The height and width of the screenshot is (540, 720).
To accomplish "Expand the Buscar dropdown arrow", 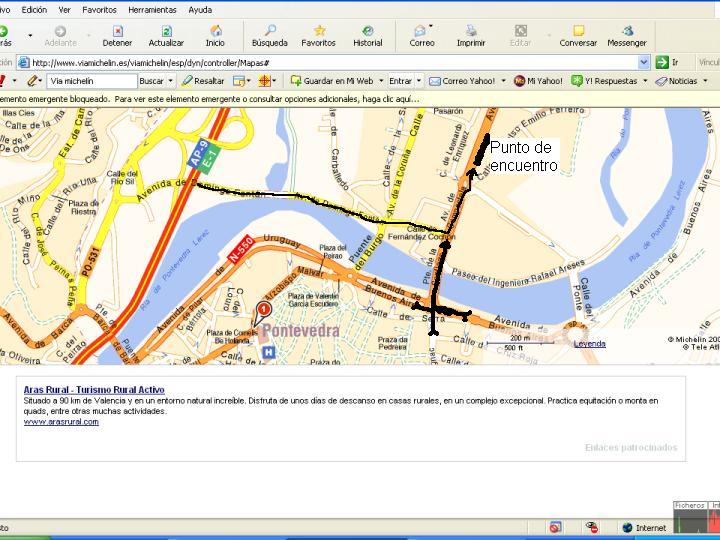I will (170, 81).
